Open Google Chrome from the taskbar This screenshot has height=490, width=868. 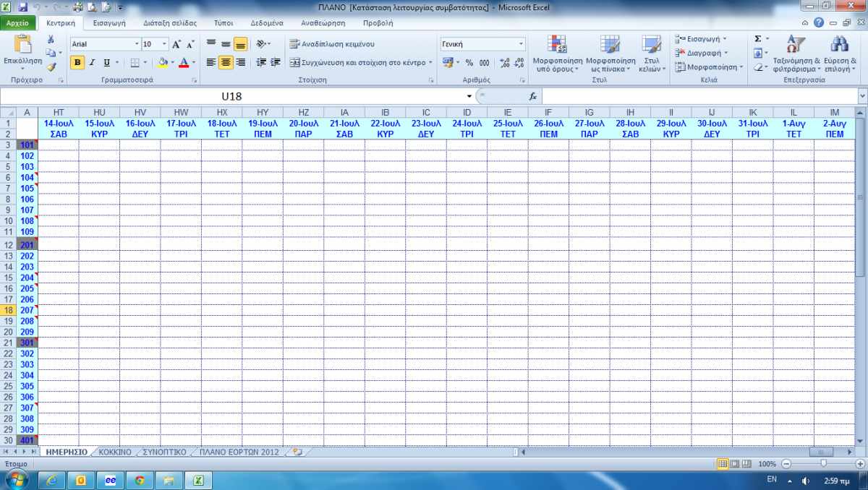click(140, 479)
